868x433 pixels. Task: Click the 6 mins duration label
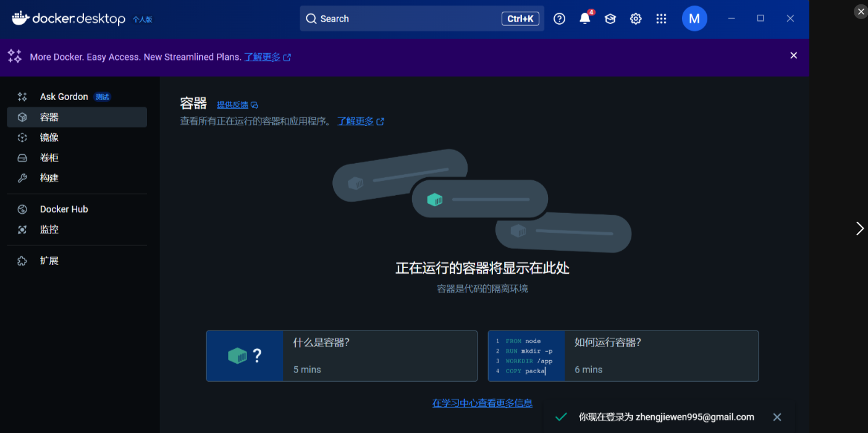pyautogui.click(x=588, y=369)
